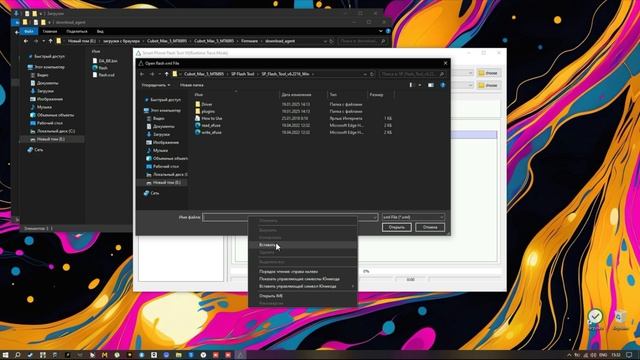Viewport: 640px width, 360px height.
Task: Expand Open dialog address bar history dropdown
Action: (x=365, y=74)
